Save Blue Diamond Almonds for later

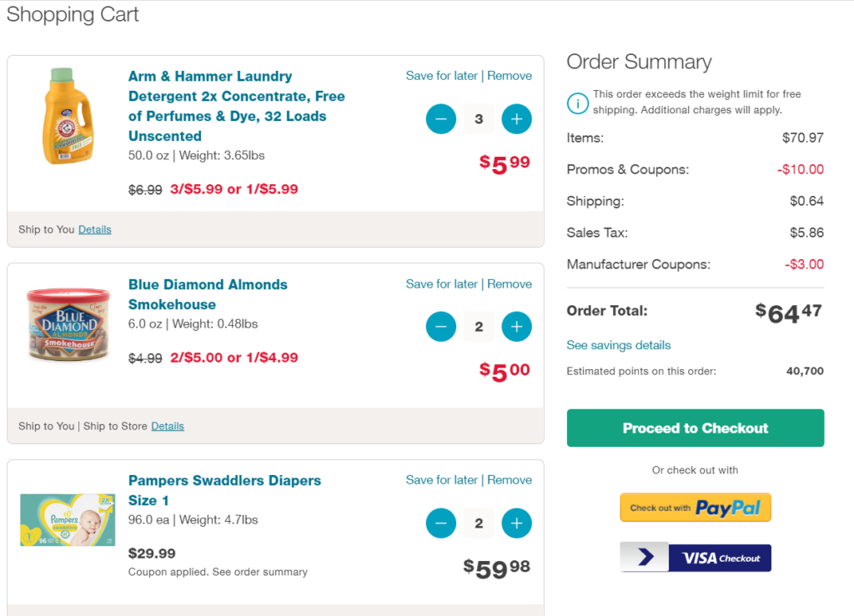[442, 284]
